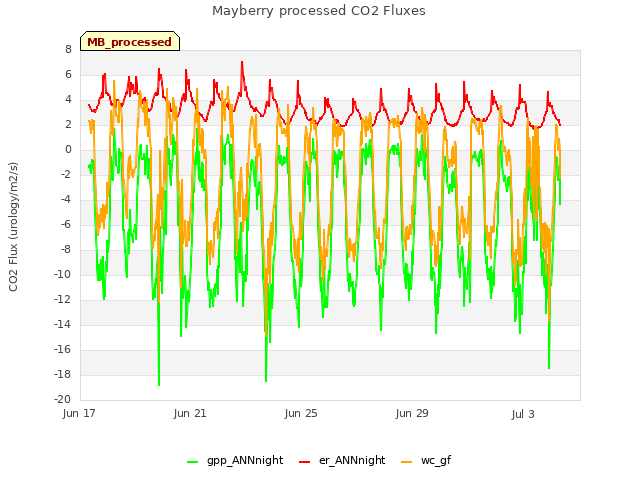
Task: Click the Jun 25 x-axis label
Action: click(301, 413)
